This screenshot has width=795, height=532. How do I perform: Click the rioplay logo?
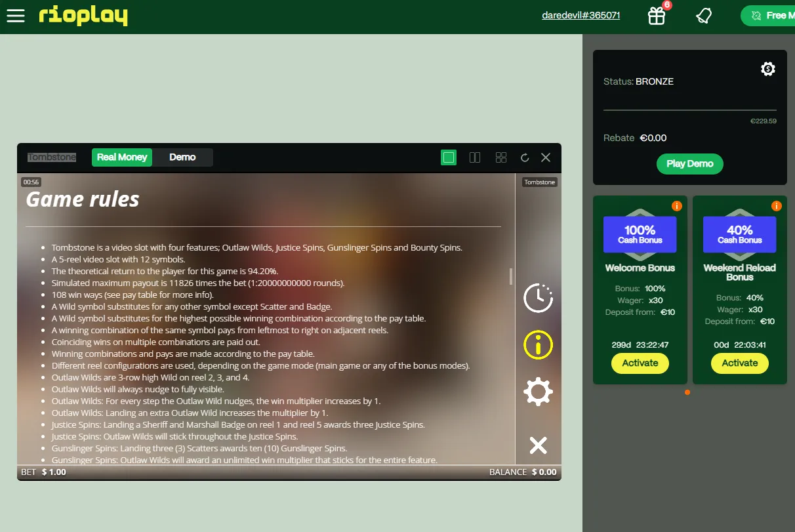(83, 15)
